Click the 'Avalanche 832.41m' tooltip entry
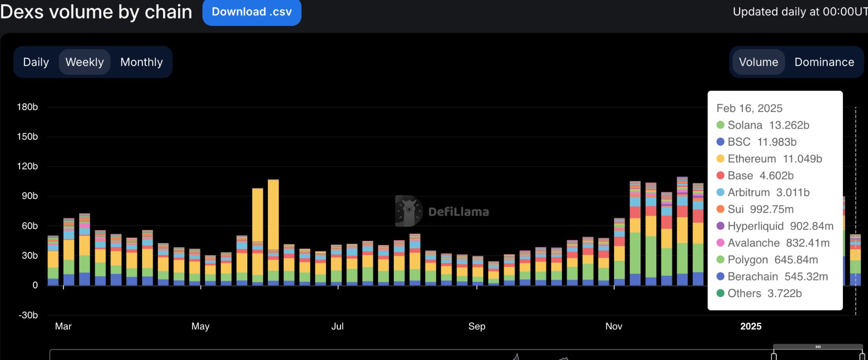Screen dimensions: 868x360 coord(773,242)
